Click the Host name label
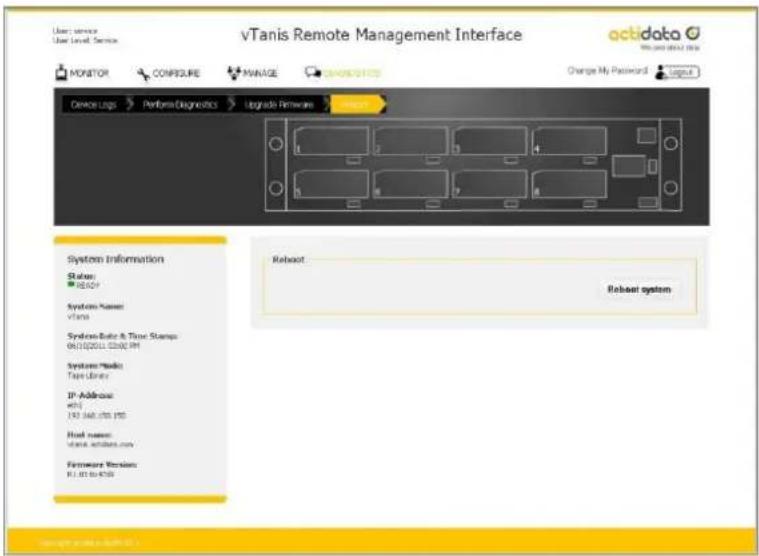 pos(90,435)
